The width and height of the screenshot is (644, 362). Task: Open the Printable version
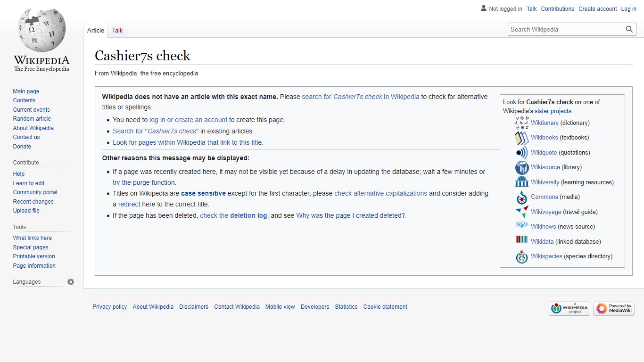[x=34, y=256]
